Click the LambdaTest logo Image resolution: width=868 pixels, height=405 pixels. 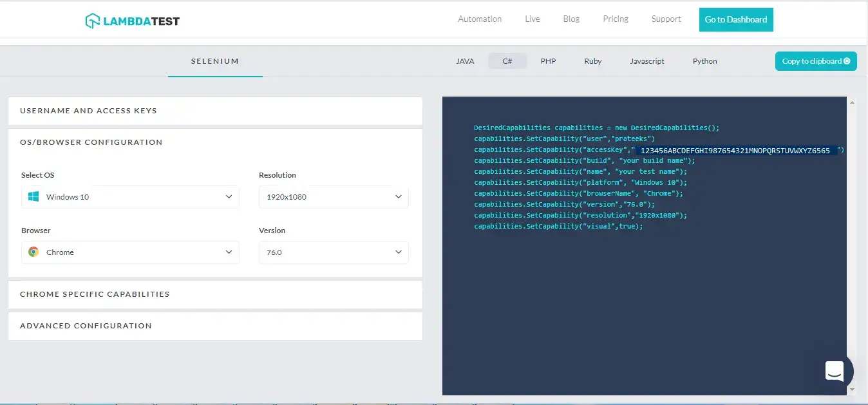click(132, 20)
